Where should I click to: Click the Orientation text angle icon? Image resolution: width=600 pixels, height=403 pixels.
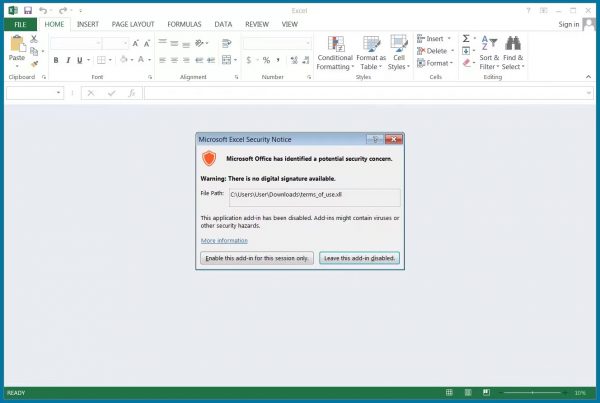pyautogui.click(x=199, y=43)
